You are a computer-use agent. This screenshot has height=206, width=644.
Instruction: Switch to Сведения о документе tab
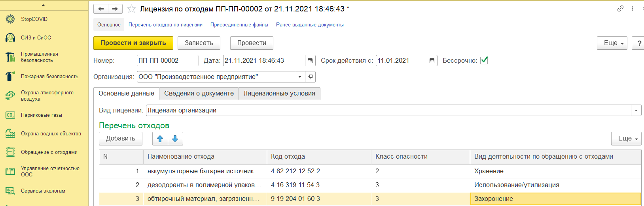pos(199,94)
